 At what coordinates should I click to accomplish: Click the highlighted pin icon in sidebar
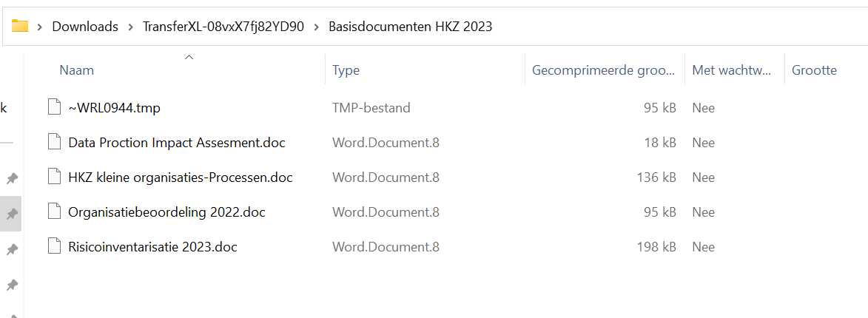(x=11, y=214)
